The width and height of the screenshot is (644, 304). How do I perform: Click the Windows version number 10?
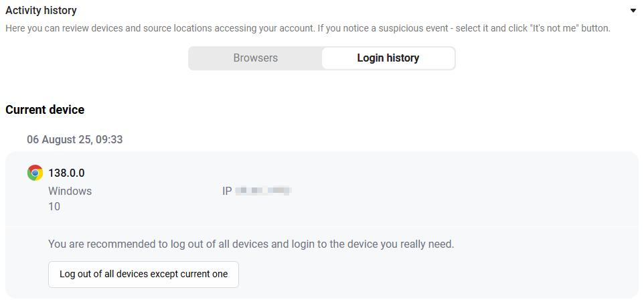tap(54, 207)
